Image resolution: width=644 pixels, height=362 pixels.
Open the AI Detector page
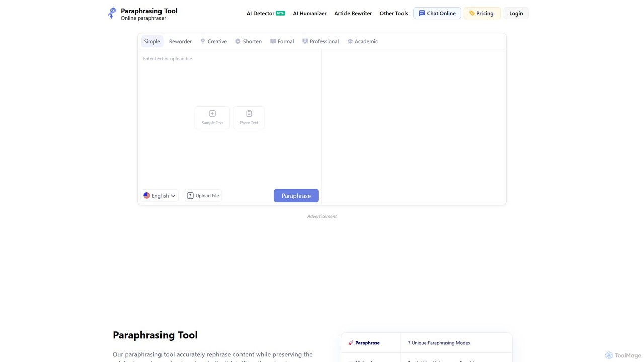click(260, 13)
